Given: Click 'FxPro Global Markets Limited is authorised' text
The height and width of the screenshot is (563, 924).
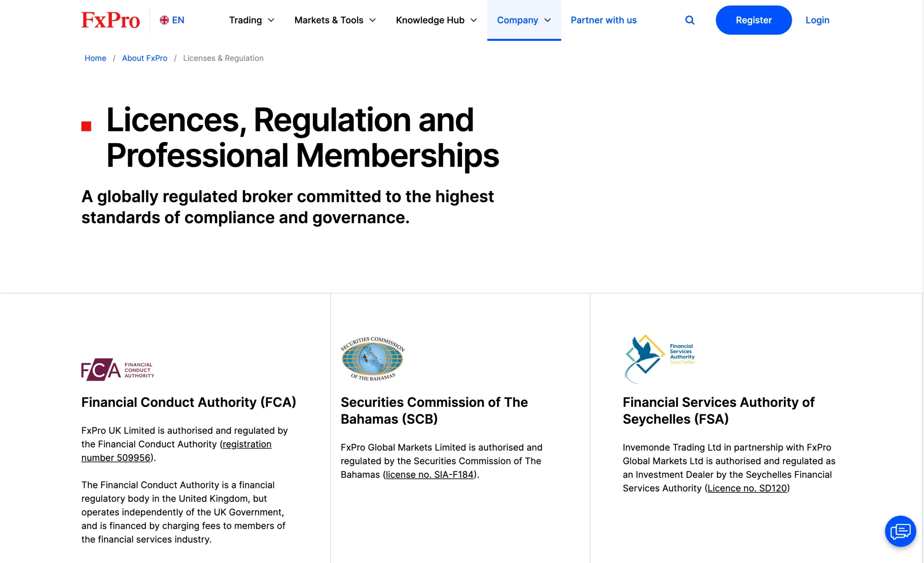Looking at the screenshot, I should 441,461.
